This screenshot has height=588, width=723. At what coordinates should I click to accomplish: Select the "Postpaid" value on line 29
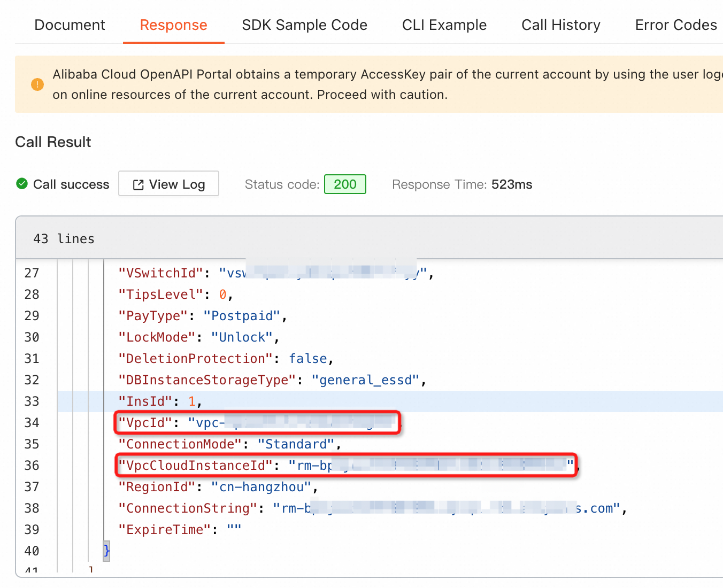[x=242, y=316]
